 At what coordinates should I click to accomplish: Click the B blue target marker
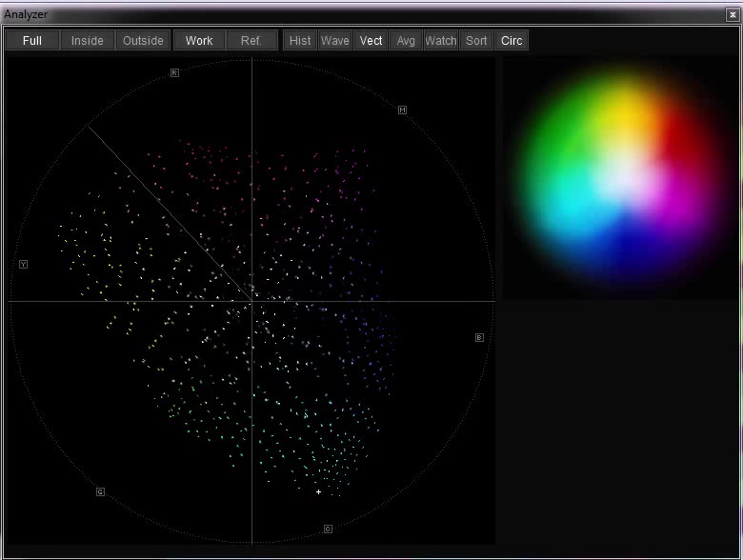(479, 337)
